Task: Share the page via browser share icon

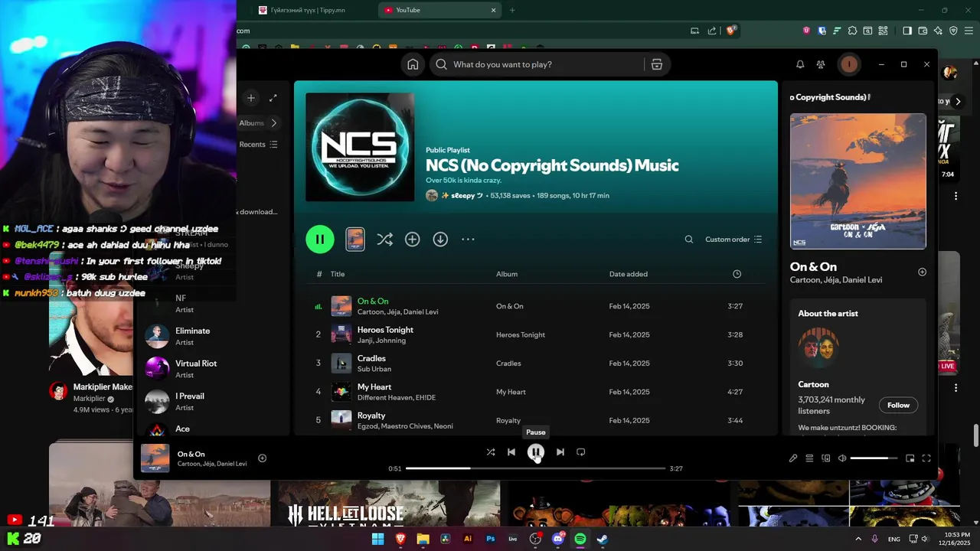Action: coord(712,31)
